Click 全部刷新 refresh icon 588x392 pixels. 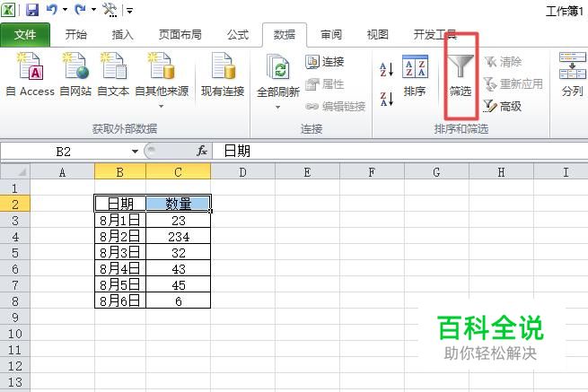pyautogui.click(x=278, y=66)
